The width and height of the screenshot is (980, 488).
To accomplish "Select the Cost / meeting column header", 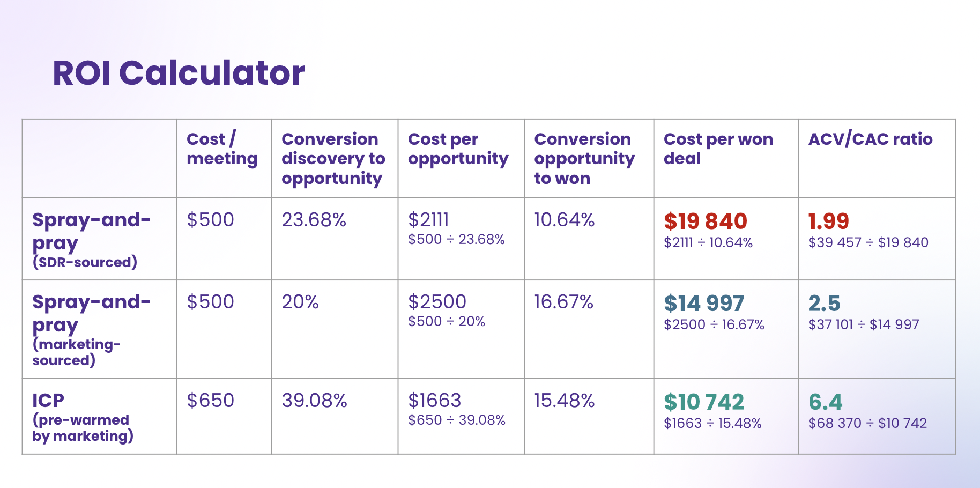I will tap(222, 149).
